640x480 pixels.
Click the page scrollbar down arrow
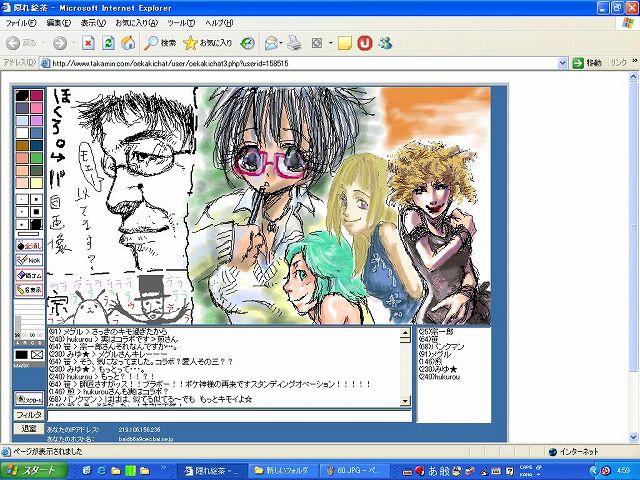(634, 436)
